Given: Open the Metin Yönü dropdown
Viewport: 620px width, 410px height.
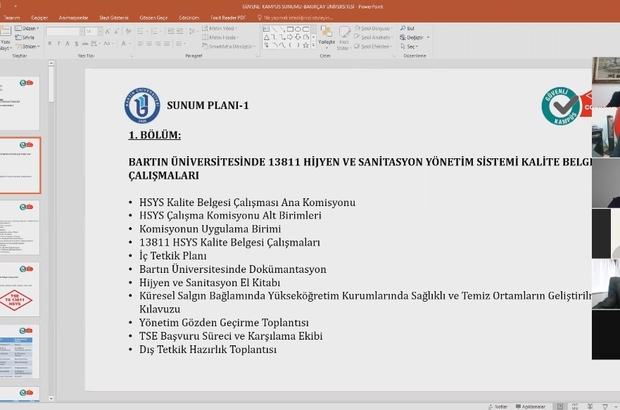Looking at the screenshot, I should [x=219, y=28].
